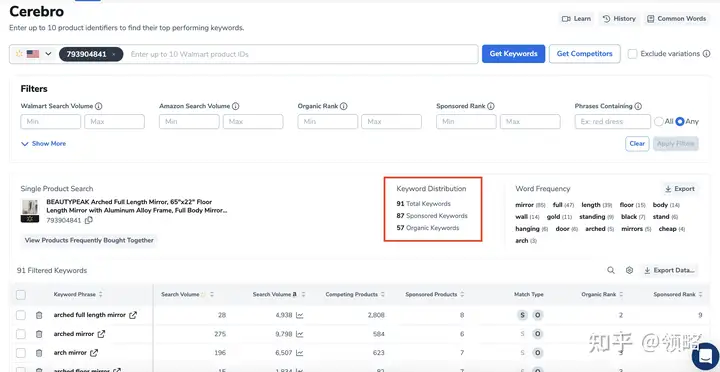Click Export Data button above table
The width and height of the screenshot is (720, 372).
[669, 271]
